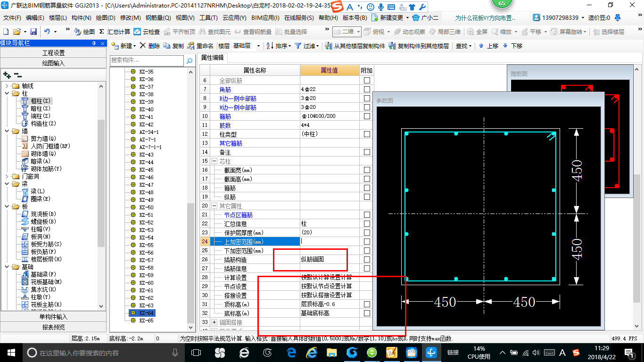This screenshot has height=362, width=644.
Task: Open a project with the folder icon
Action: (x=17, y=32)
